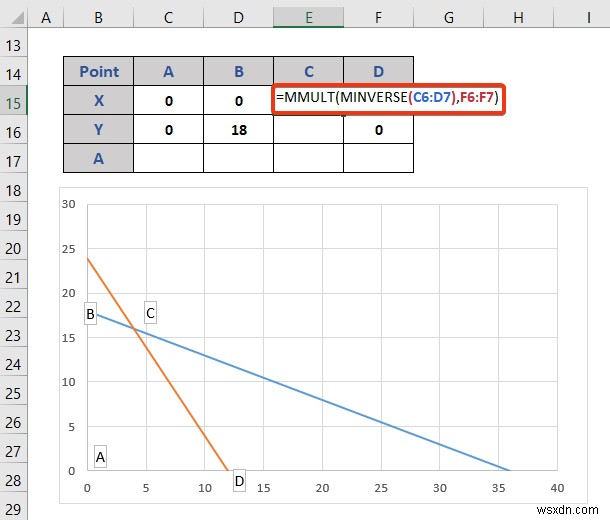
Task: Click horizontal axis value 35
Action: (498, 488)
